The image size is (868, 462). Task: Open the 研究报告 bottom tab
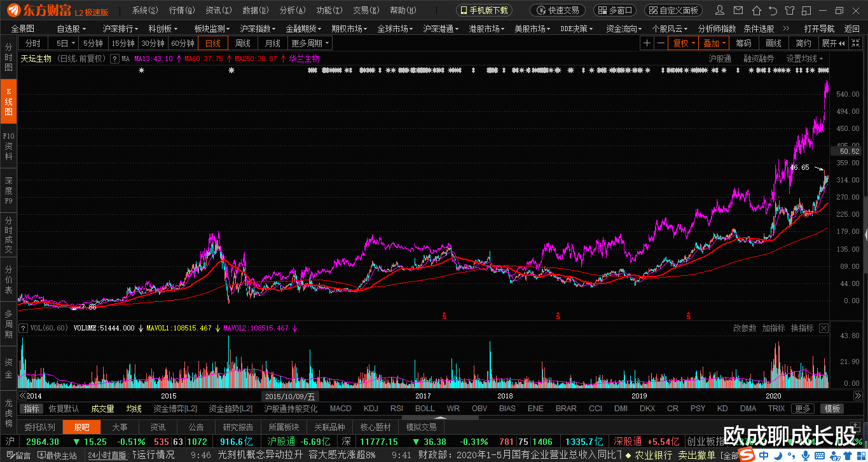(x=238, y=427)
